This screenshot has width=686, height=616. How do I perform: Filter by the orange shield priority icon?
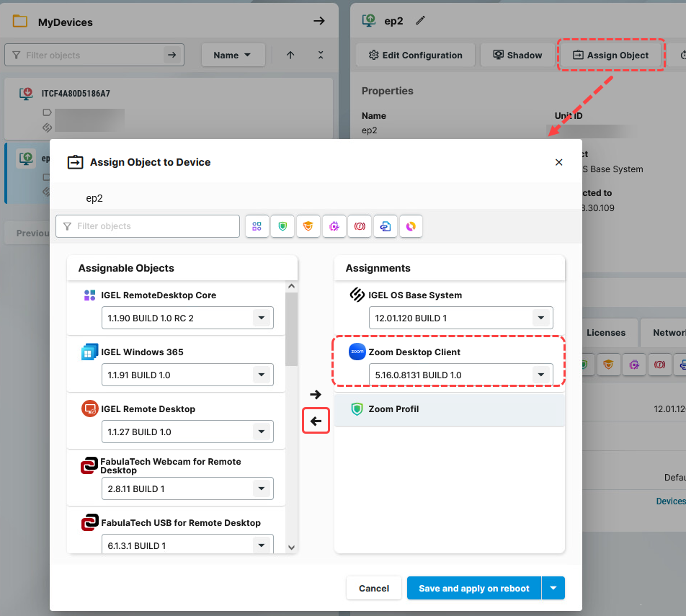308,226
